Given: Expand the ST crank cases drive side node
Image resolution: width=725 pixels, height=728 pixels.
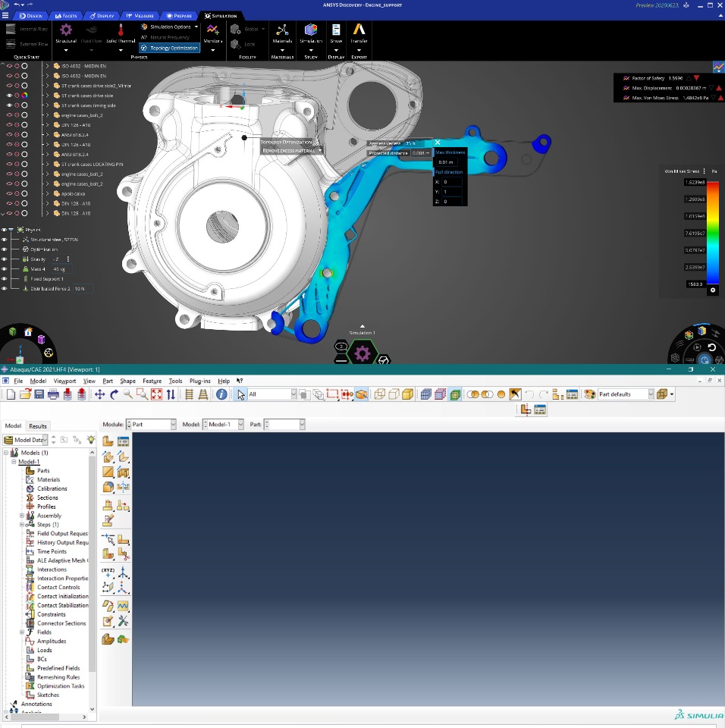Looking at the screenshot, I should click(x=47, y=96).
